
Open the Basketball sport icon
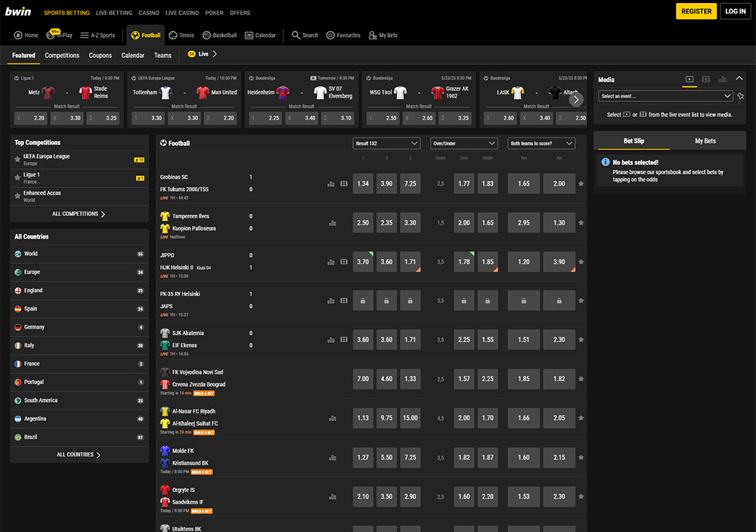pyautogui.click(x=206, y=36)
